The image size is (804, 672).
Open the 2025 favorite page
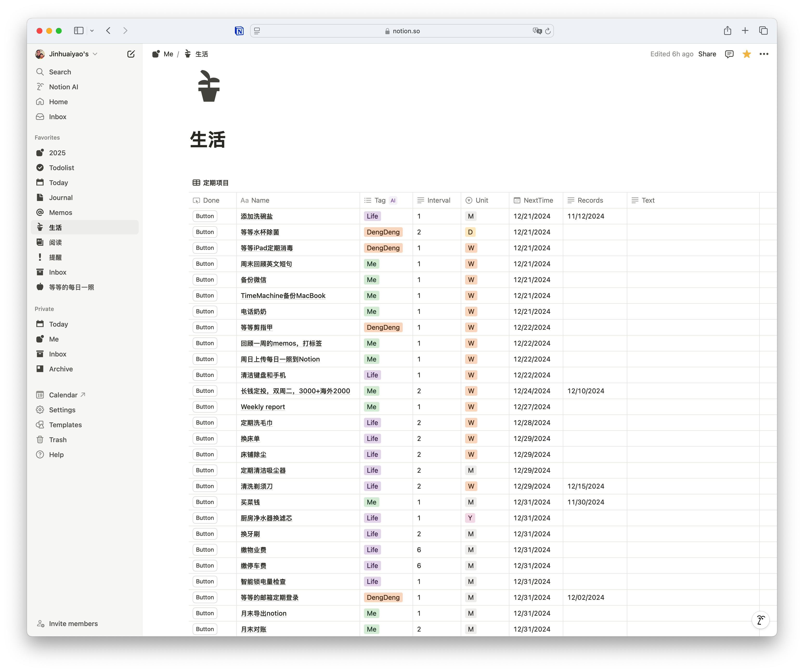[84, 153]
